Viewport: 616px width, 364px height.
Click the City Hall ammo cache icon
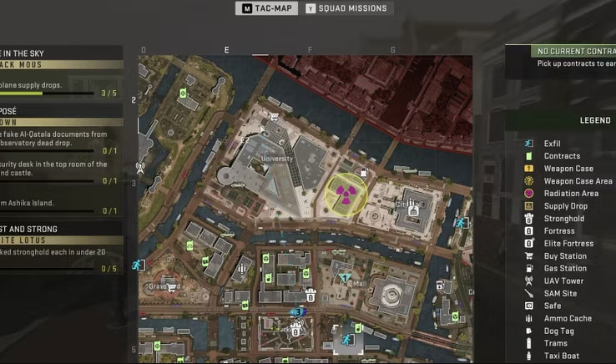pos(411,202)
